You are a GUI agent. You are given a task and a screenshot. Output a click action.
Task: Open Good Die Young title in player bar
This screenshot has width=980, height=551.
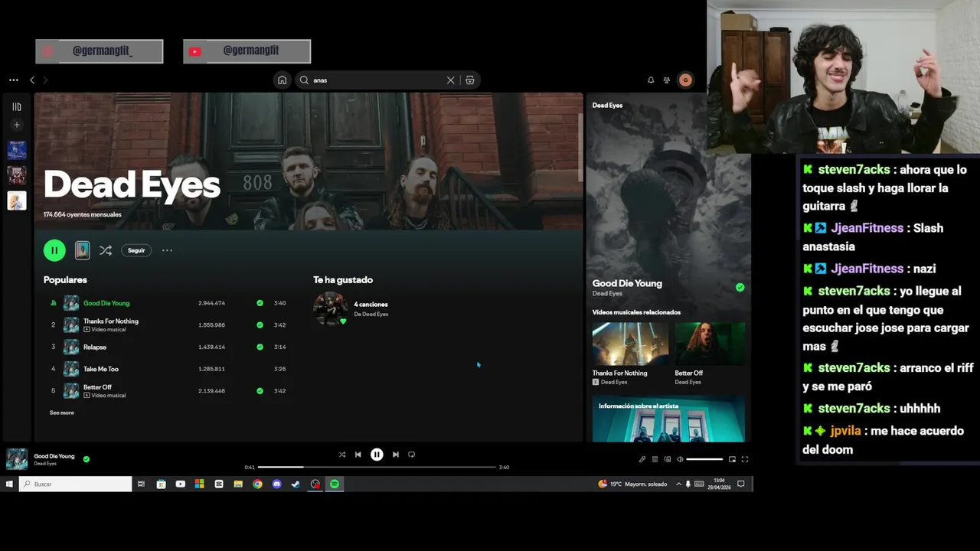point(54,456)
